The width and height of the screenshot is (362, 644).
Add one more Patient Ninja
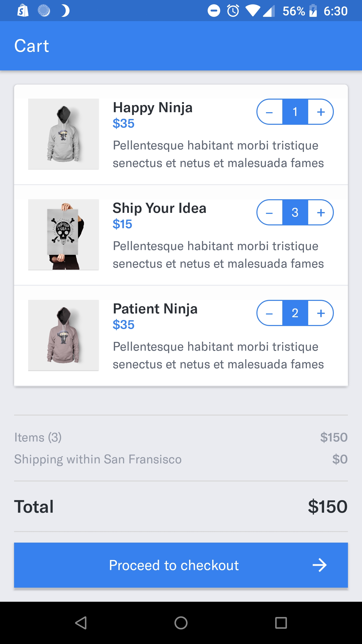coord(321,313)
